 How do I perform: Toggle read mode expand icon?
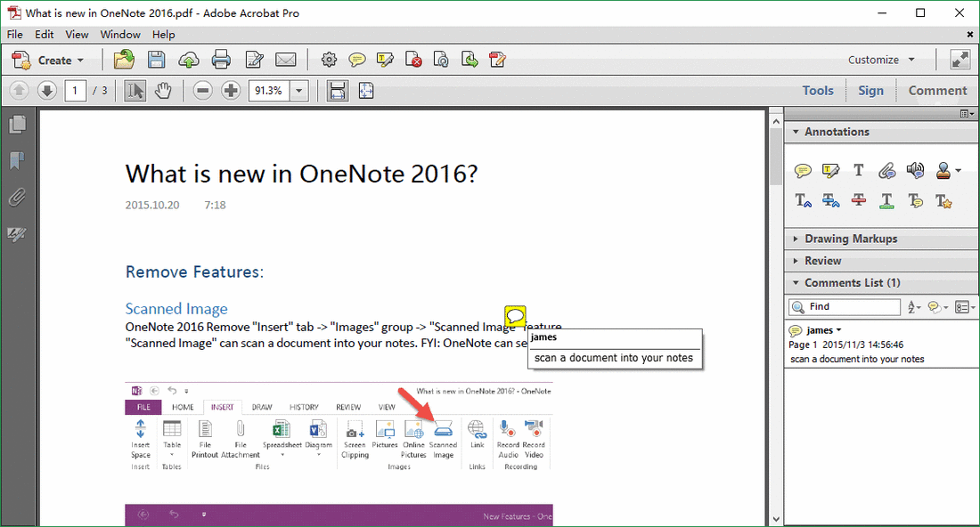pyautogui.click(x=960, y=60)
